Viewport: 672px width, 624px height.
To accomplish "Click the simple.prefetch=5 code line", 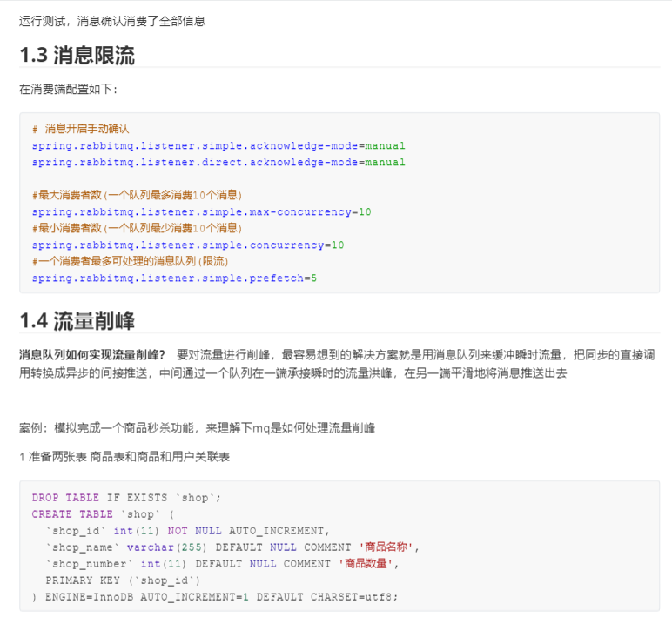I will pyautogui.click(x=174, y=278).
